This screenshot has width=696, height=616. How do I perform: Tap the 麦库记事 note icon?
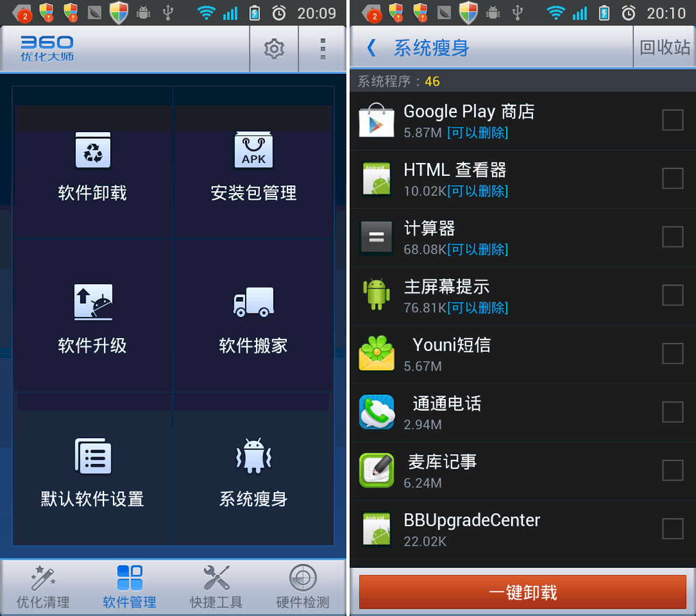pyautogui.click(x=376, y=470)
